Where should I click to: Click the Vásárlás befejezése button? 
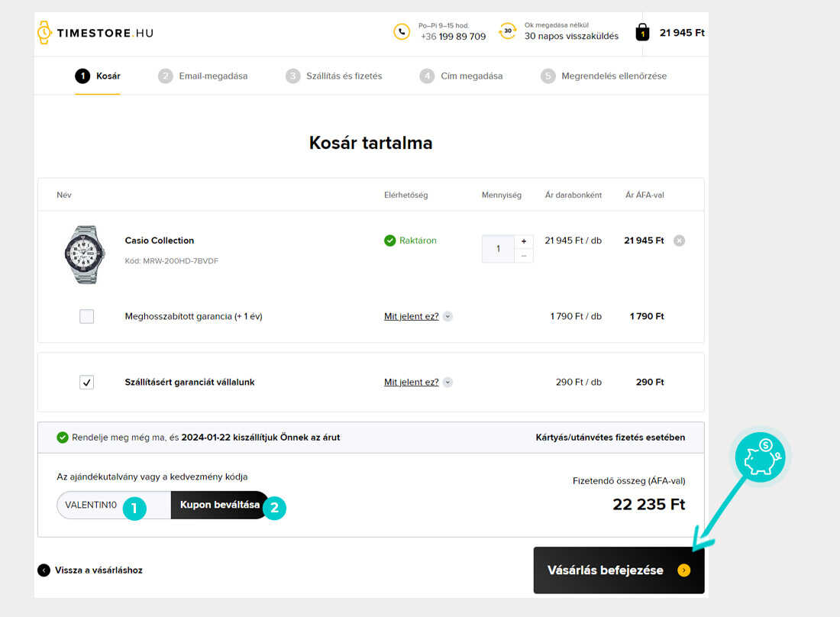click(619, 570)
